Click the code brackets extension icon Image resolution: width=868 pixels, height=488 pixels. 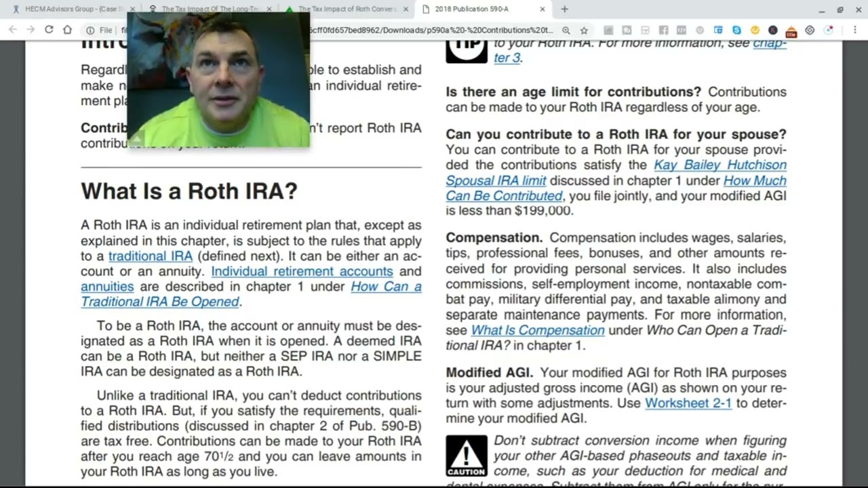[682, 30]
